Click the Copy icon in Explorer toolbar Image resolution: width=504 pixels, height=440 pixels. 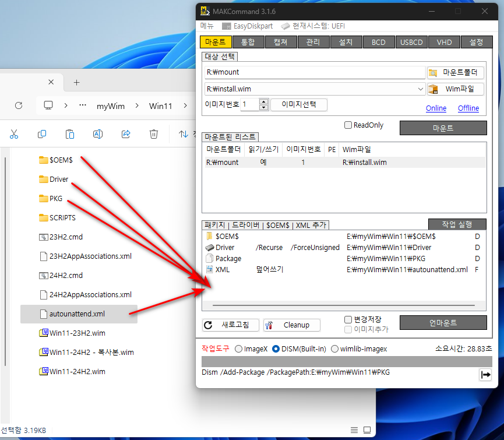pos(42,134)
